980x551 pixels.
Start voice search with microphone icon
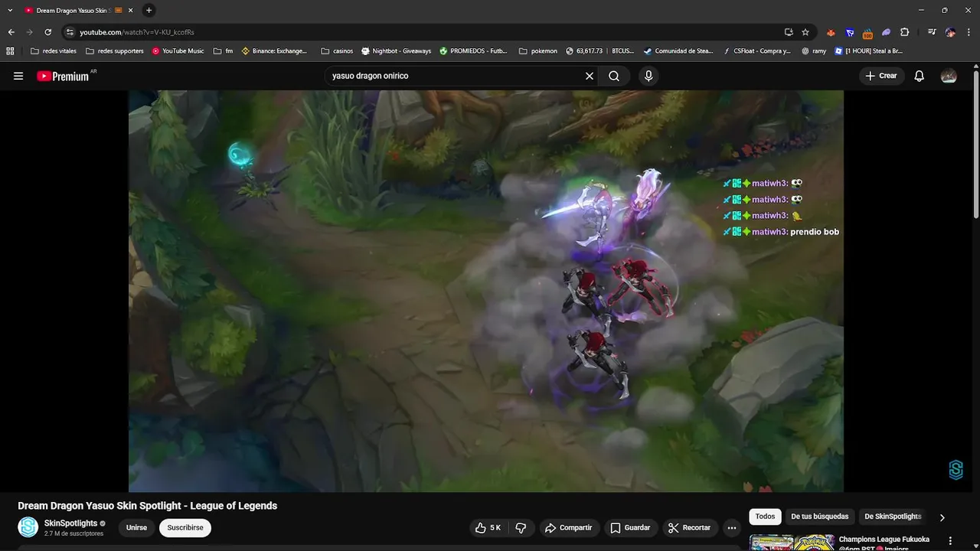click(648, 76)
